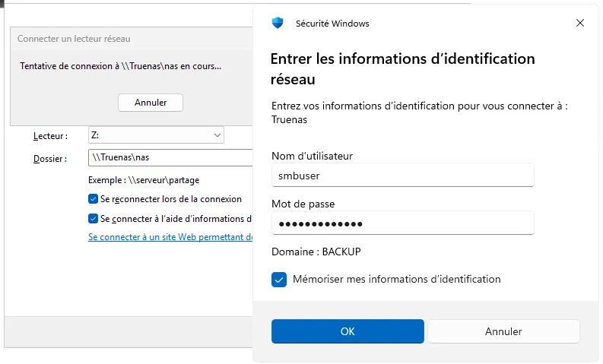Confirm credentials with the OK button

(348, 331)
